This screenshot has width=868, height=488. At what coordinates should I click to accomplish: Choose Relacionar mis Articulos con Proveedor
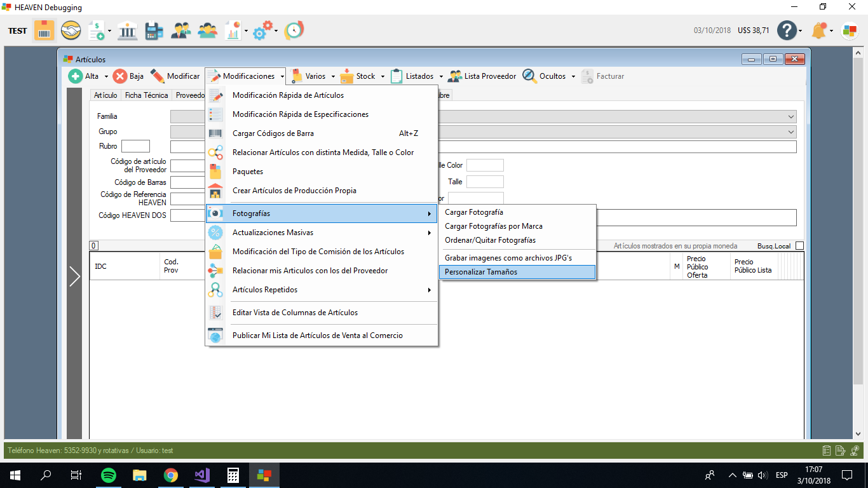(322, 271)
